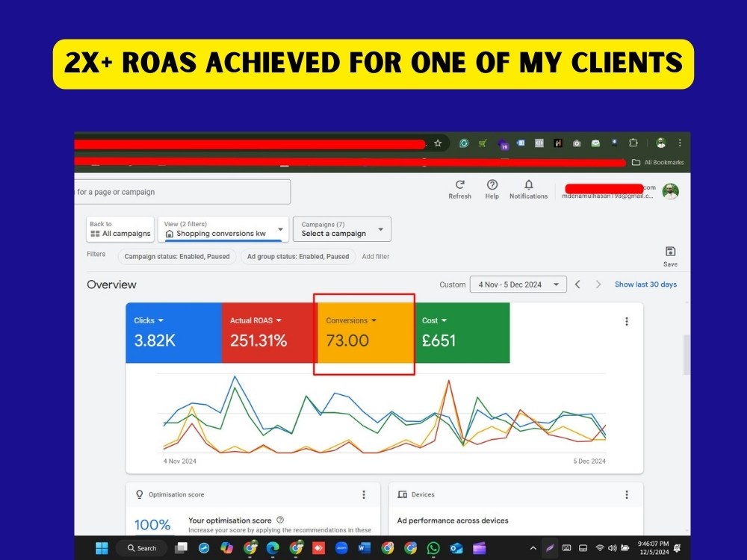This screenshot has height=560, width=747.
Task: Click the Overview heading text
Action: (111, 284)
